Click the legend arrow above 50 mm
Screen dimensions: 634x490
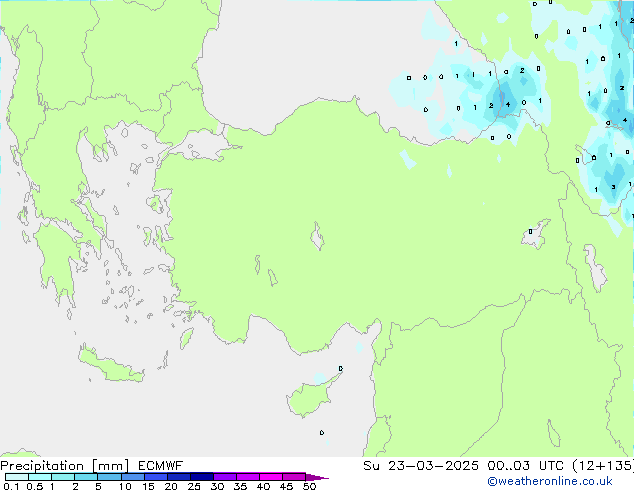[x=317, y=477]
